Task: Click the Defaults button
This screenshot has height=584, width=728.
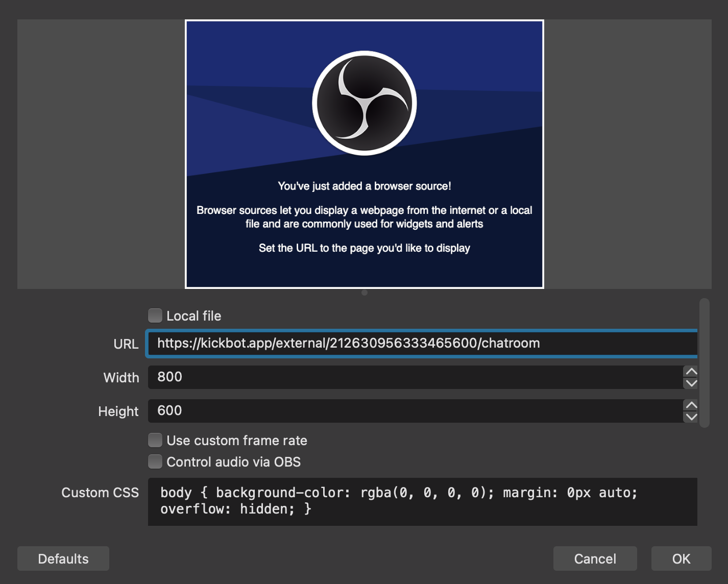Action: (63, 558)
